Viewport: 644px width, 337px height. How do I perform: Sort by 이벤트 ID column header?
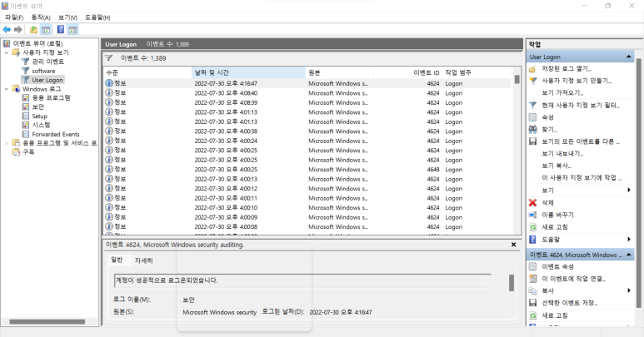(408, 72)
